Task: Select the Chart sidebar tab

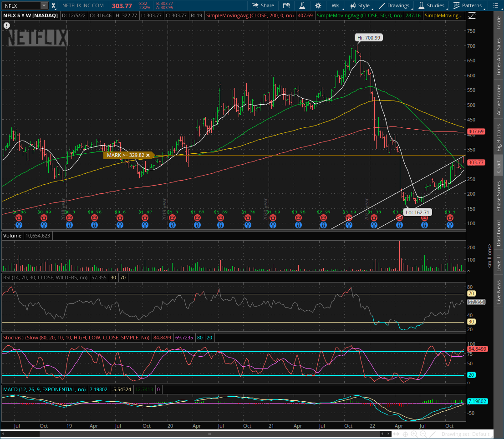Action: point(499,166)
